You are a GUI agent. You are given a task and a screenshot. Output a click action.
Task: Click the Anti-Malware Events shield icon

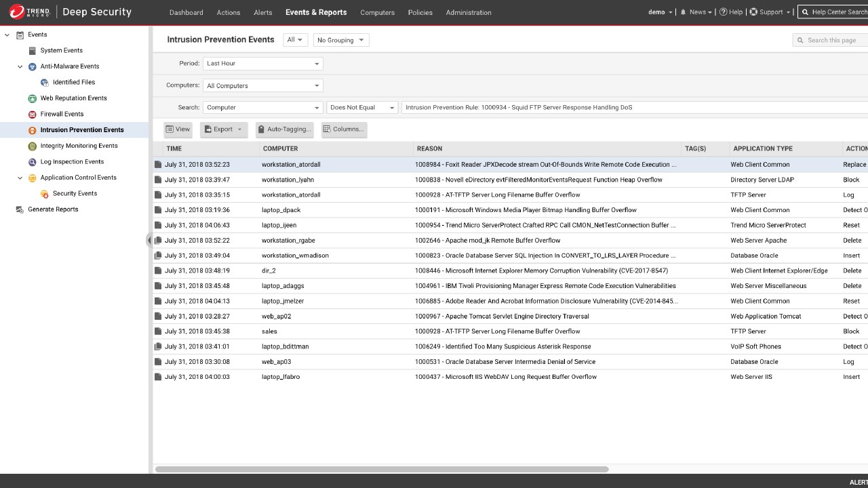coord(33,66)
